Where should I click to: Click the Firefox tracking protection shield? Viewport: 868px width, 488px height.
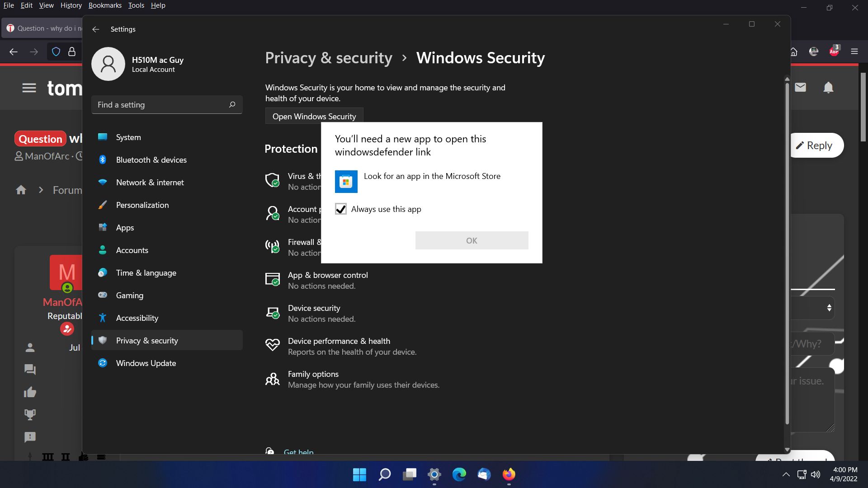pyautogui.click(x=56, y=52)
